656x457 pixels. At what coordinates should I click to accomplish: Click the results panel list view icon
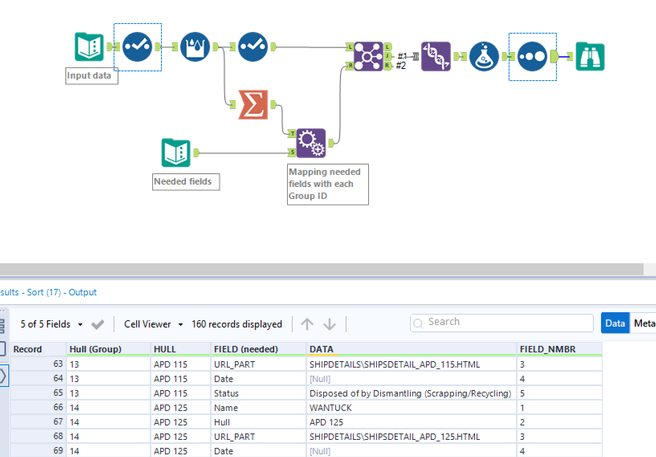[2, 326]
